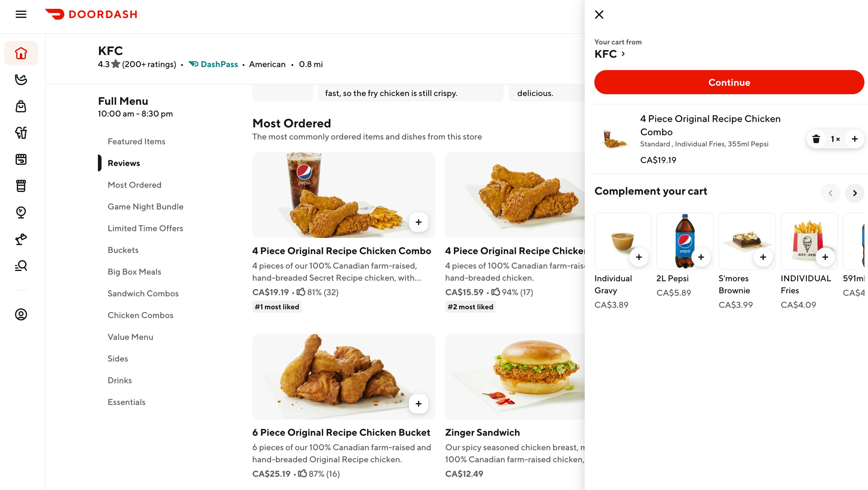Screen dimensions: 868x490
Task: Jump to Sandwich Combos menu section
Action: coord(143,293)
